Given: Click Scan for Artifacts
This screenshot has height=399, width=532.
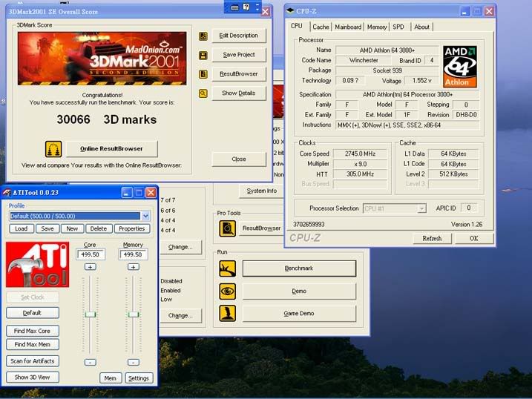Looking at the screenshot, I should point(33,361).
